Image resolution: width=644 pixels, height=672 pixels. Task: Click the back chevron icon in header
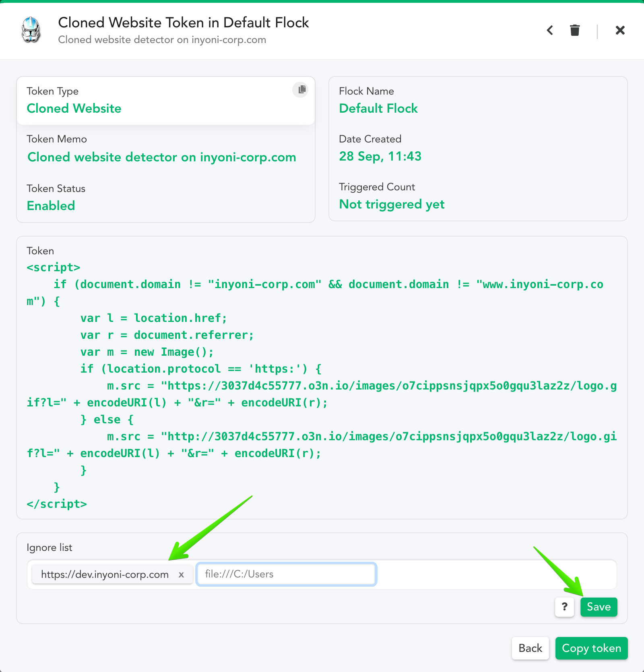(550, 30)
